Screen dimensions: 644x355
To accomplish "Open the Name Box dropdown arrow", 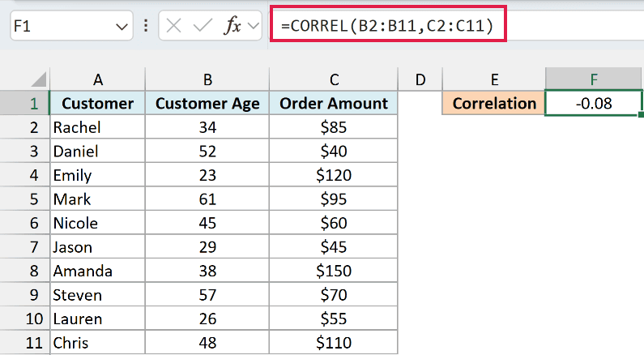I will coord(122,27).
